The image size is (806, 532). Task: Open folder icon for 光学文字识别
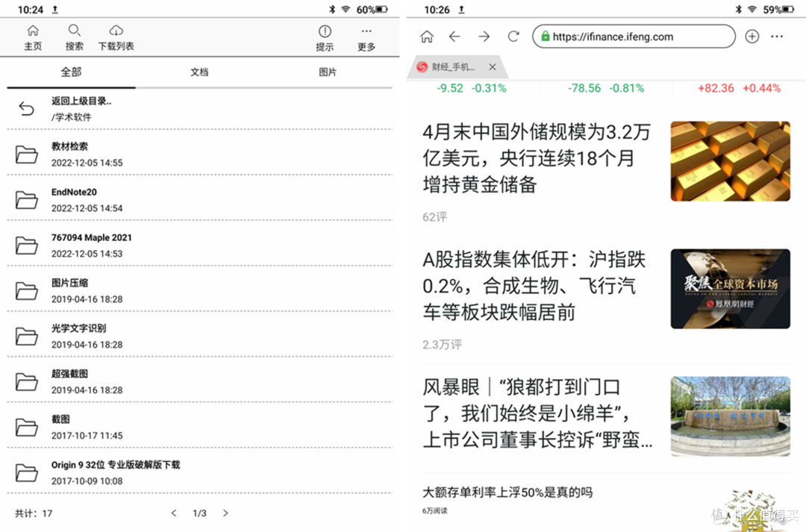pyautogui.click(x=26, y=337)
